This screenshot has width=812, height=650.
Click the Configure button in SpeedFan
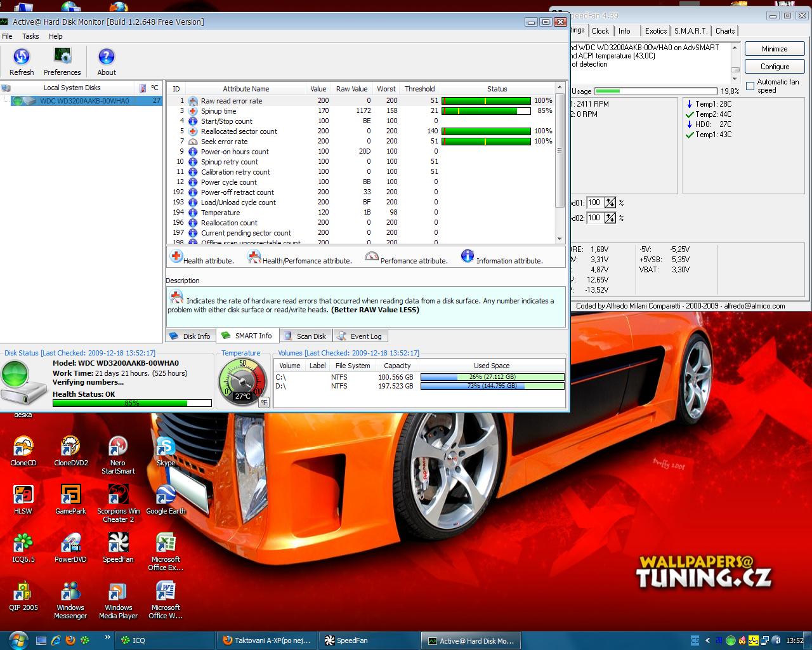(x=775, y=67)
